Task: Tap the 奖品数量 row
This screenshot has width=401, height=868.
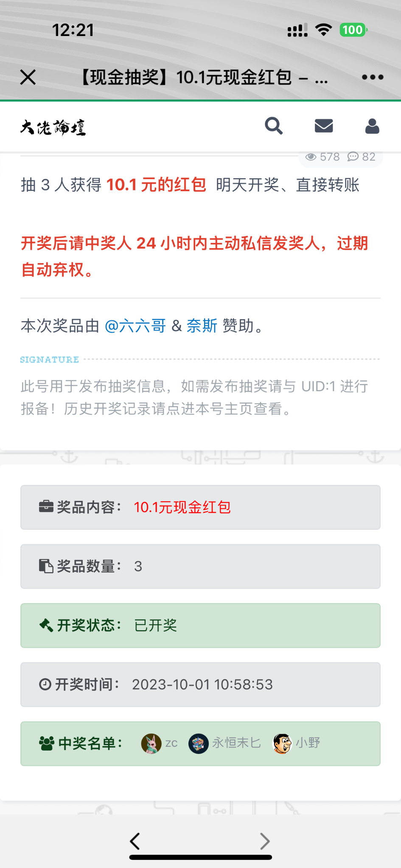Action: pos(200,566)
